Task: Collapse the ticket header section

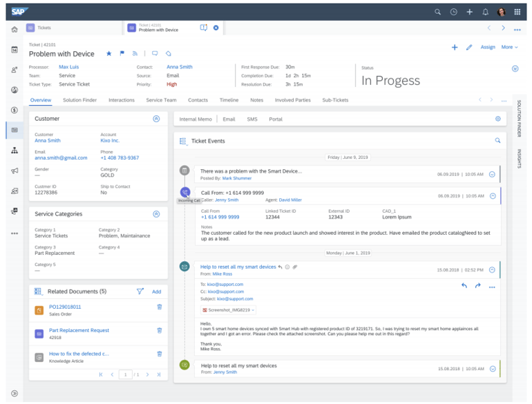Action: point(515,69)
